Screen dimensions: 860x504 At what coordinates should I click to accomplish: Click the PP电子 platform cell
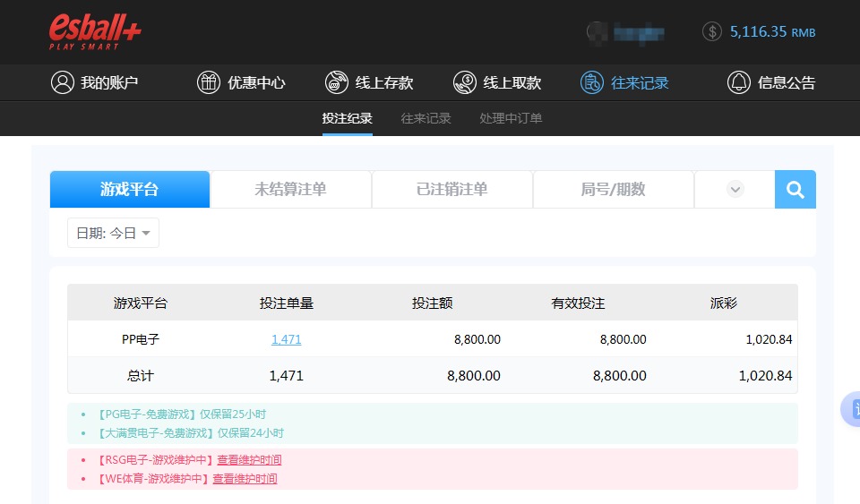141,339
